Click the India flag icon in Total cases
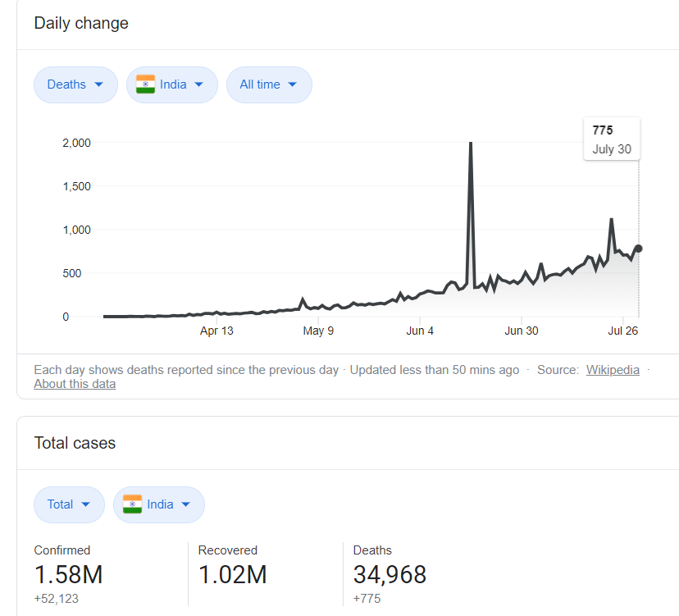Screen dimensions: 679x616 pos(132,504)
